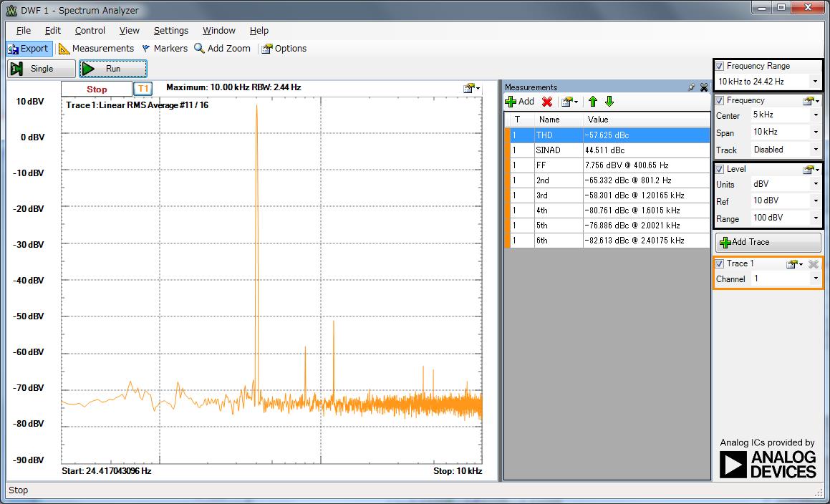Open the Span 10 kHz dropdown
Screen dimensions: 830x504
[815, 132]
